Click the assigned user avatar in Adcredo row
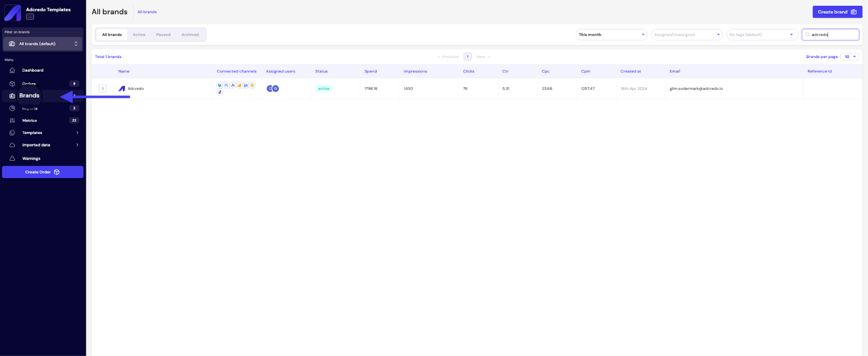The height and width of the screenshot is (356, 868). click(270, 88)
